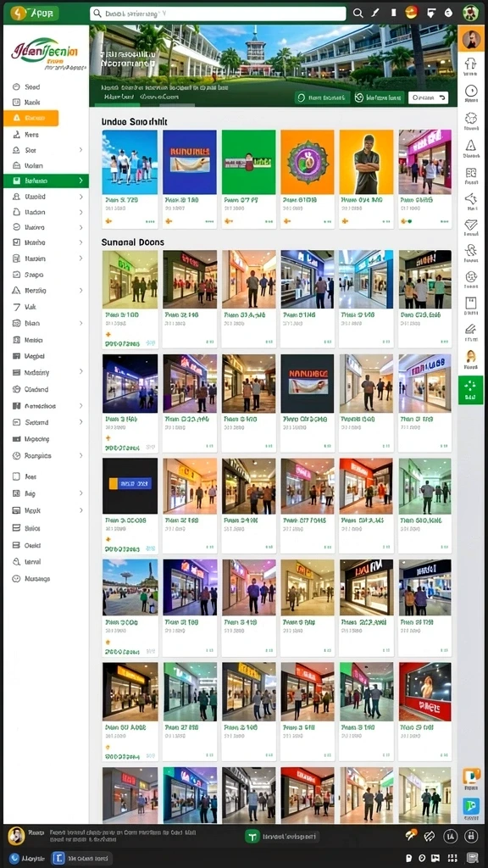488x868 pixels.
Task: Open the Apps button with lightning icon
Action: point(34,14)
